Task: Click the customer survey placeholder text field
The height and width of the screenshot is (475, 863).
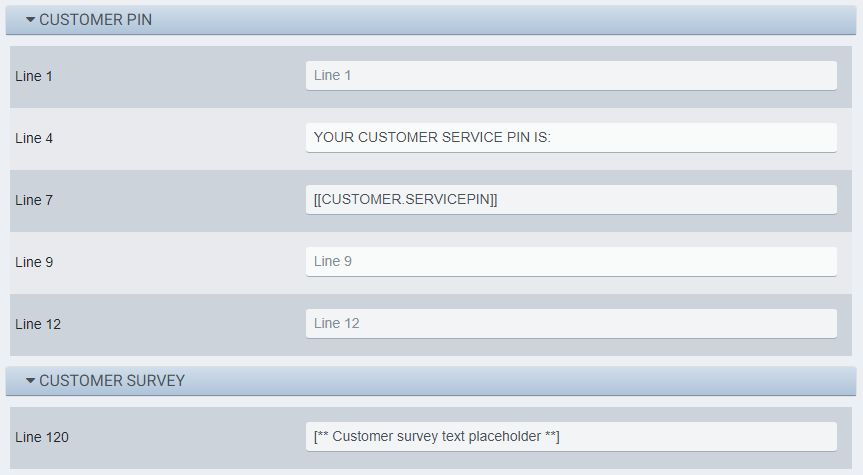Action: coord(570,436)
